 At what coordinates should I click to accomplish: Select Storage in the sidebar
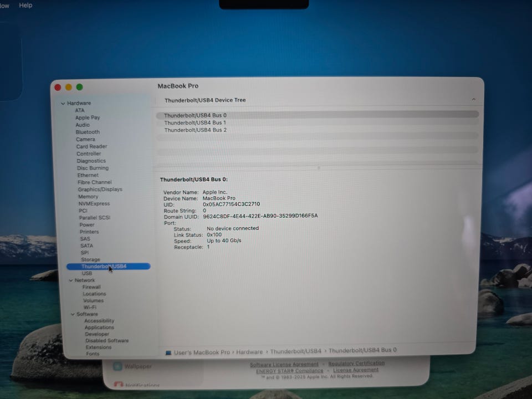(90, 259)
